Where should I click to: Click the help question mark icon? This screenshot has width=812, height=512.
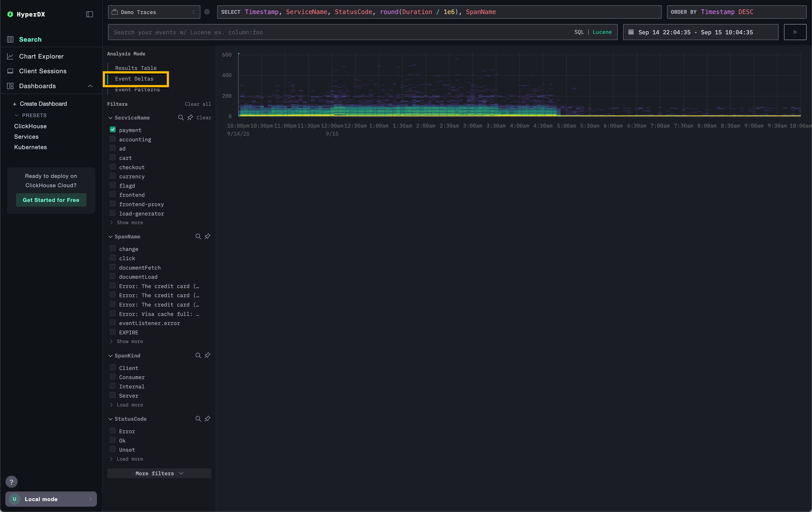(x=12, y=482)
